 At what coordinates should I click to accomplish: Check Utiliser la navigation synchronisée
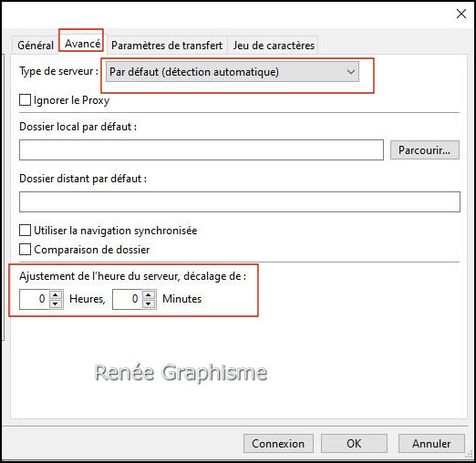[x=25, y=231]
